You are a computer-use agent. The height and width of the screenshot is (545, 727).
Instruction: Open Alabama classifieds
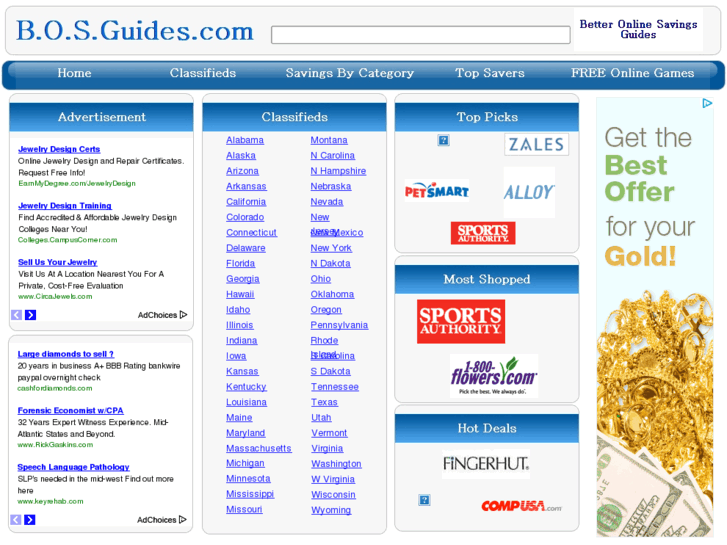pyautogui.click(x=245, y=140)
